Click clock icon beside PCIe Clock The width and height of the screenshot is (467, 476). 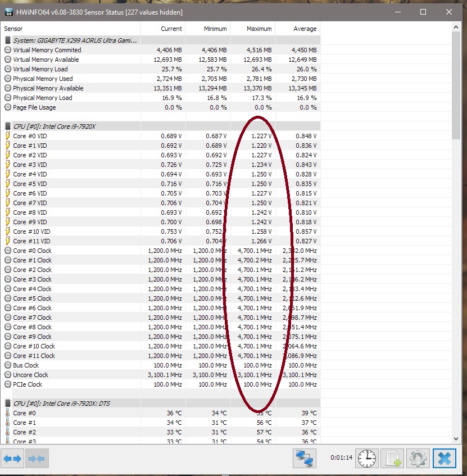[x=8, y=384]
